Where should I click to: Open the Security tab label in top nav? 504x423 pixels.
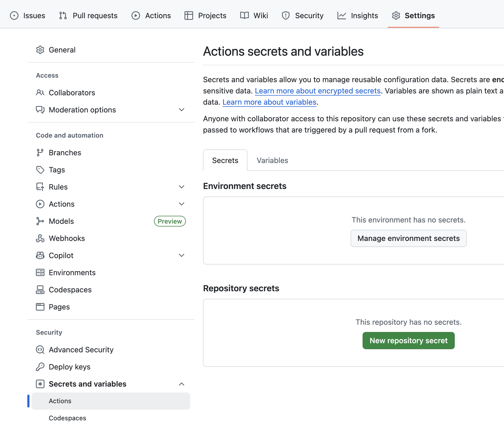(309, 16)
